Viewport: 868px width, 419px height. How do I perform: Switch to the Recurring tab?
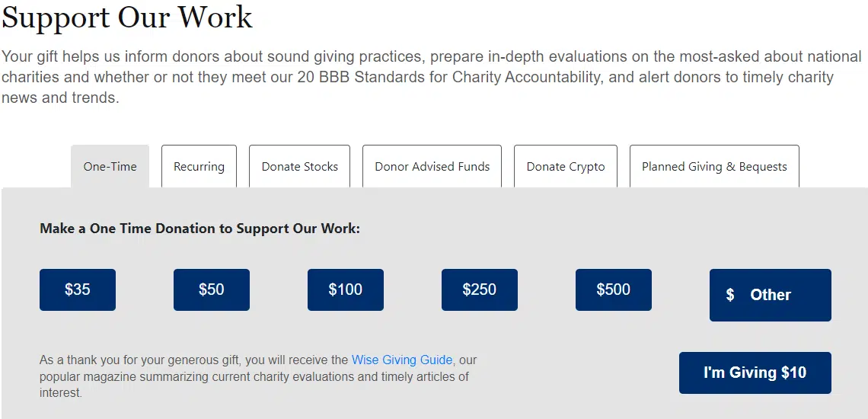pyautogui.click(x=199, y=167)
